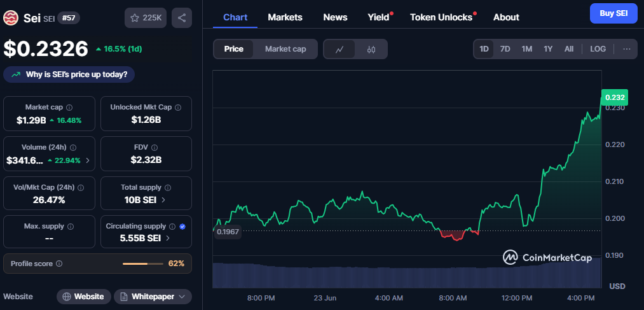Switch to candlestick chart icon
Image resolution: width=644 pixels, height=310 pixels.
coord(371,50)
